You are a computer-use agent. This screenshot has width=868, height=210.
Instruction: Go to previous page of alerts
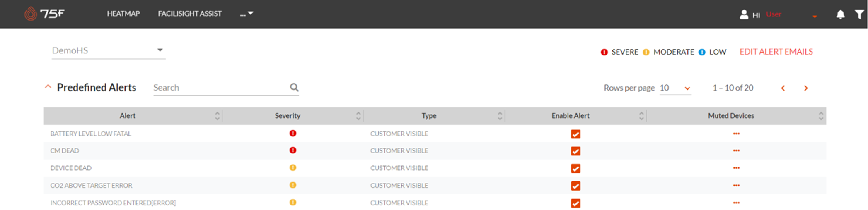pyautogui.click(x=783, y=88)
